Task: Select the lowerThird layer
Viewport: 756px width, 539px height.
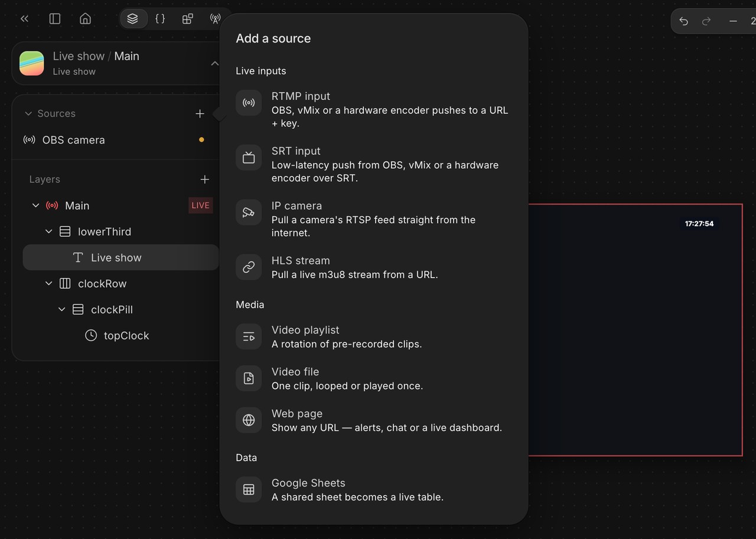Action: click(121, 231)
